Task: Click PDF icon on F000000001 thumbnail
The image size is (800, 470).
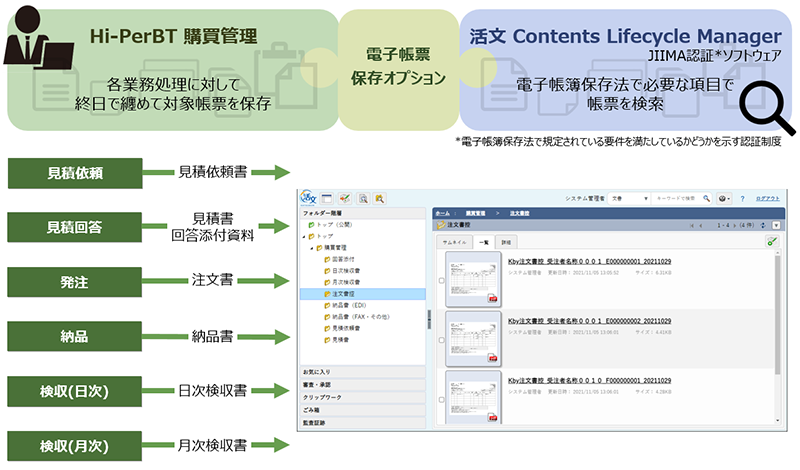Action: 493,417
